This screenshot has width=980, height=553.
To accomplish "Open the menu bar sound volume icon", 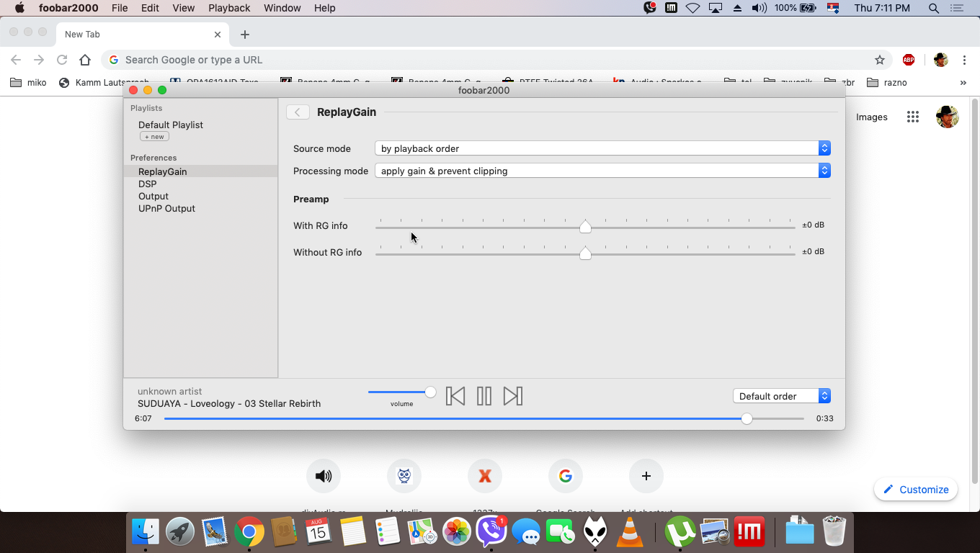I will pyautogui.click(x=759, y=8).
